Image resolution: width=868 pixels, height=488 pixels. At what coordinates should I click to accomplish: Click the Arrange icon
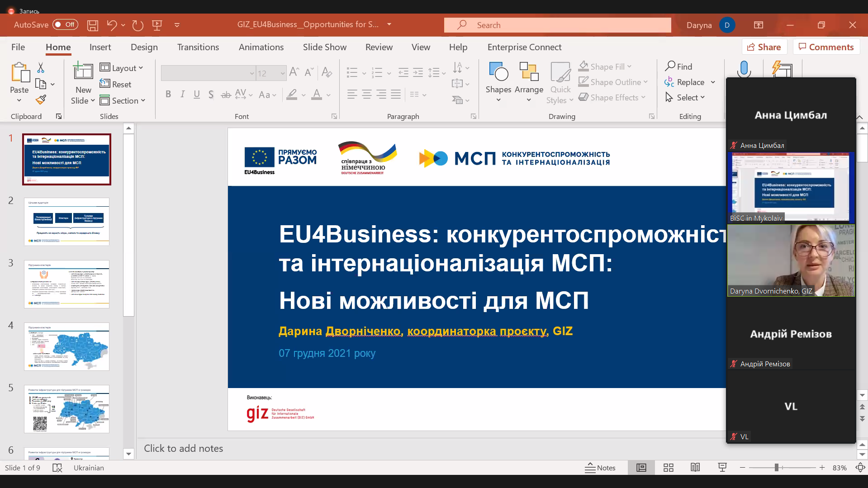pyautogui.click(x=529, y=72)
